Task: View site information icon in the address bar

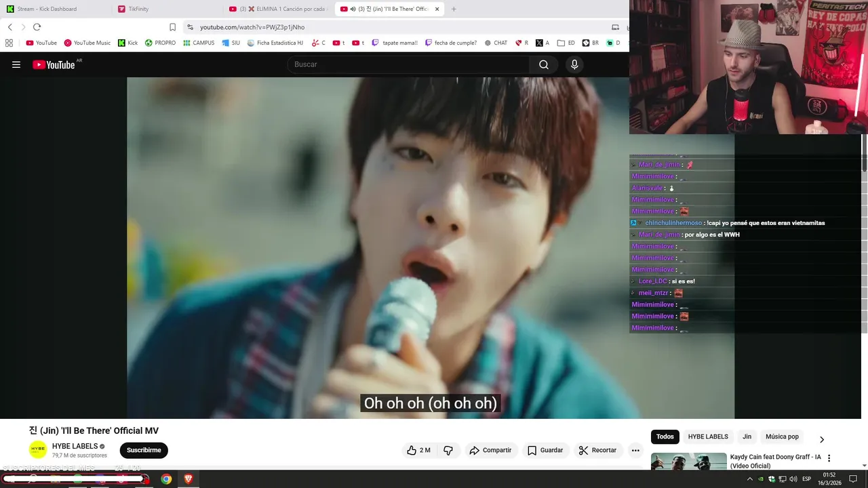Action: (x=191, y=27)
